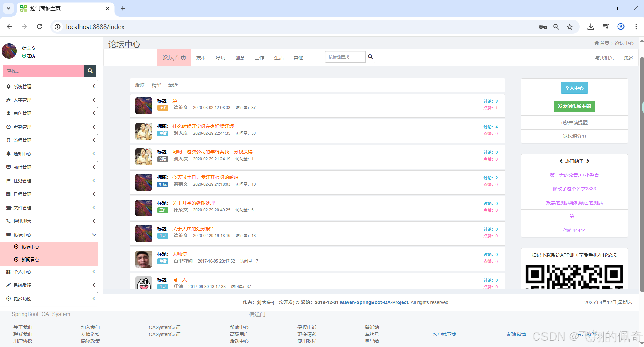
Task: Open the hot post 投票的测试随机颜色的测试
Action: (x=574, y=202)
